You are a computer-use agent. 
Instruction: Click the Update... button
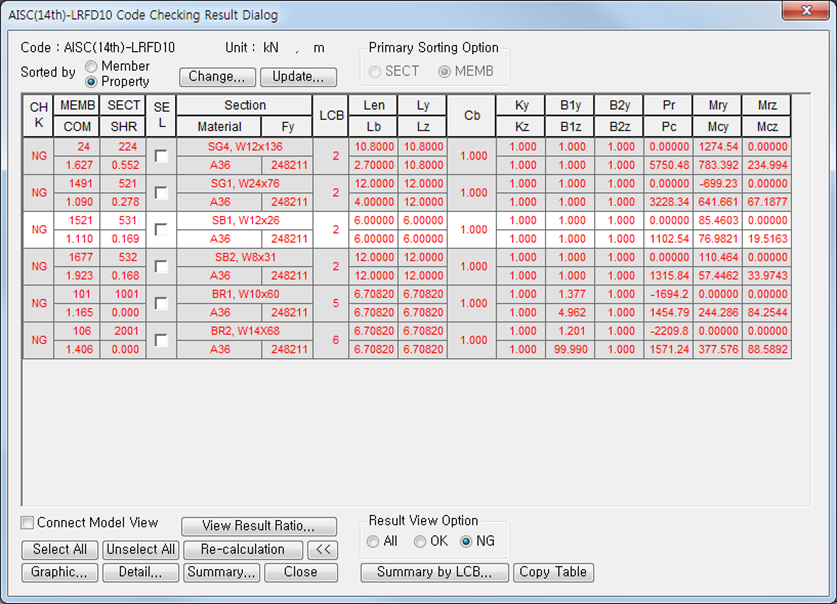[298, 77]
